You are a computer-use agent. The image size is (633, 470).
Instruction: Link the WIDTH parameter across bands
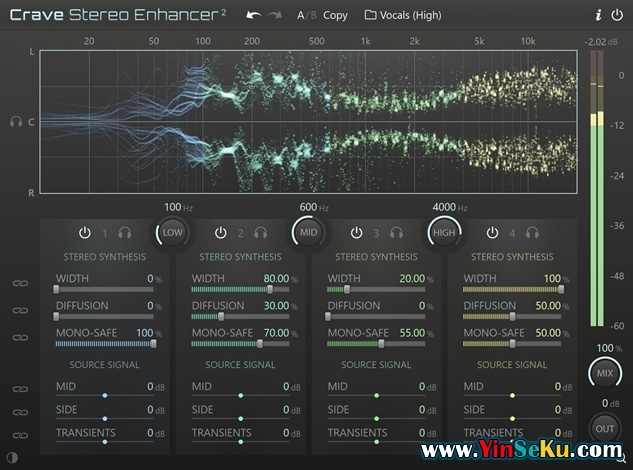18,284
